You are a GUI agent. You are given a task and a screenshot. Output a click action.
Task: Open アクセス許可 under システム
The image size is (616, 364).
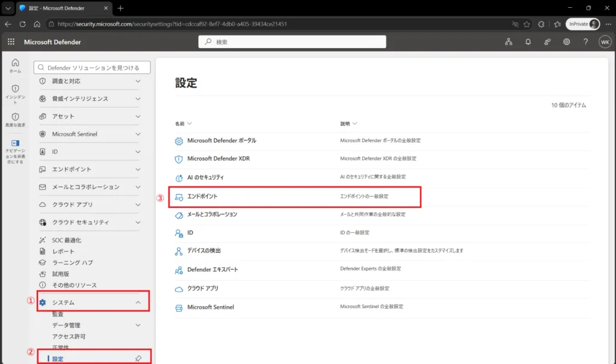coord(69,336)
